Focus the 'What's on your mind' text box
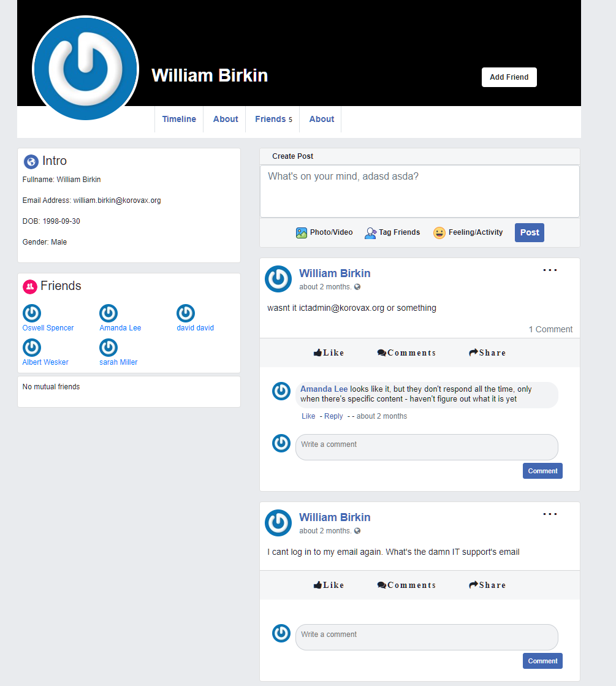 (419, 191)
